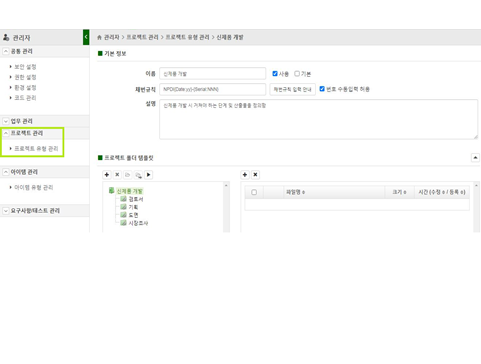Collapse the 아이템 관리 section
481x364 pixels.
[6, 172]
